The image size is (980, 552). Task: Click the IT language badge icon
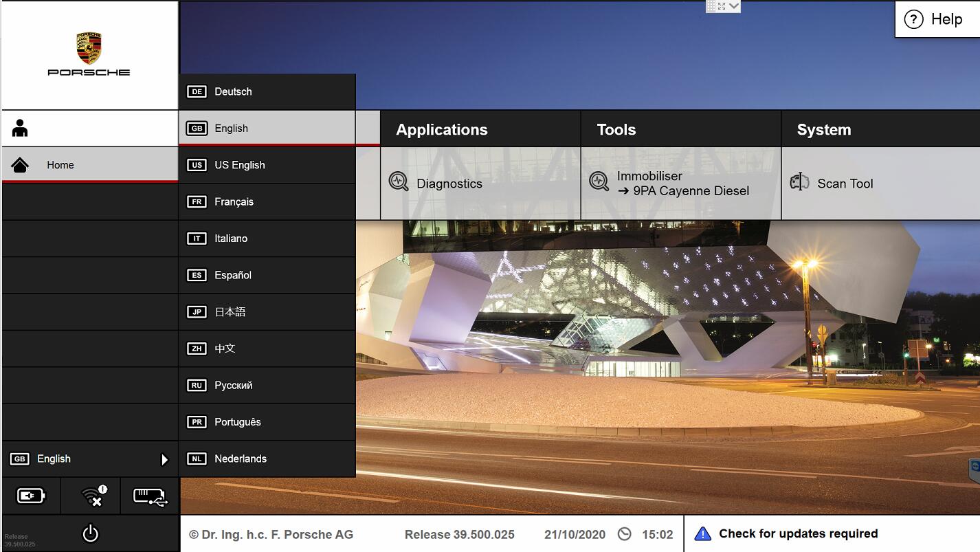coord(197,239)
